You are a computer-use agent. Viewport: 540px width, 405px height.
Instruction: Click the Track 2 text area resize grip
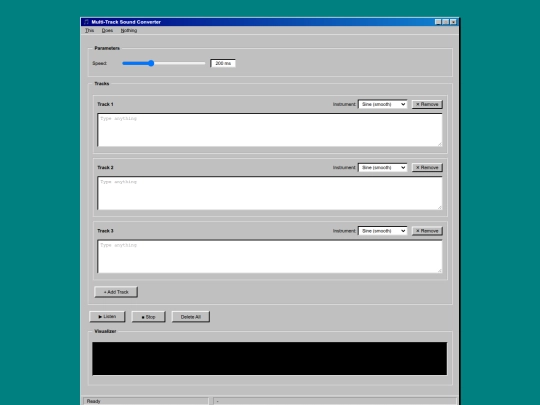point(440,208)
